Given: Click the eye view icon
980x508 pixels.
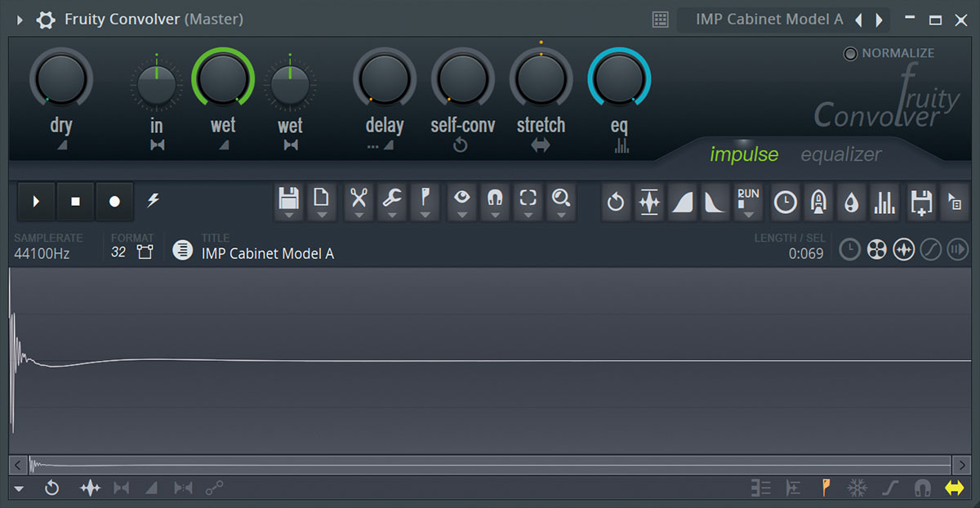Looking at the screenshot, I should (463, 197).
